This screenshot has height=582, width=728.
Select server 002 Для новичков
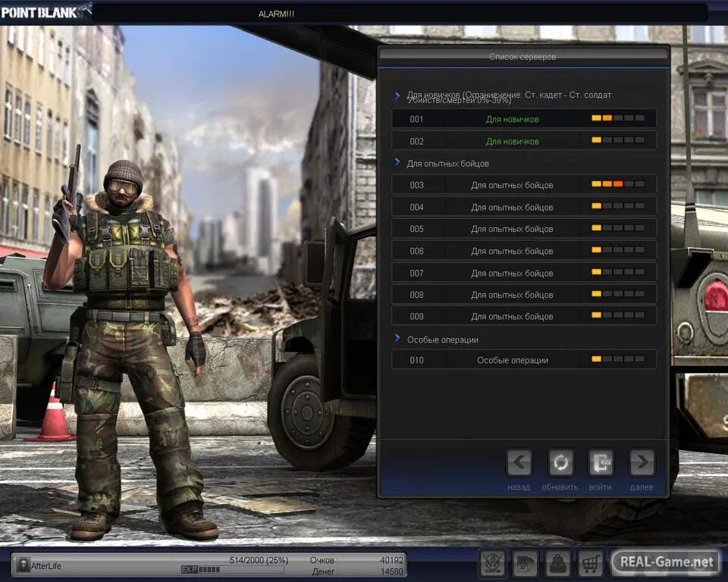coord(524,141)
